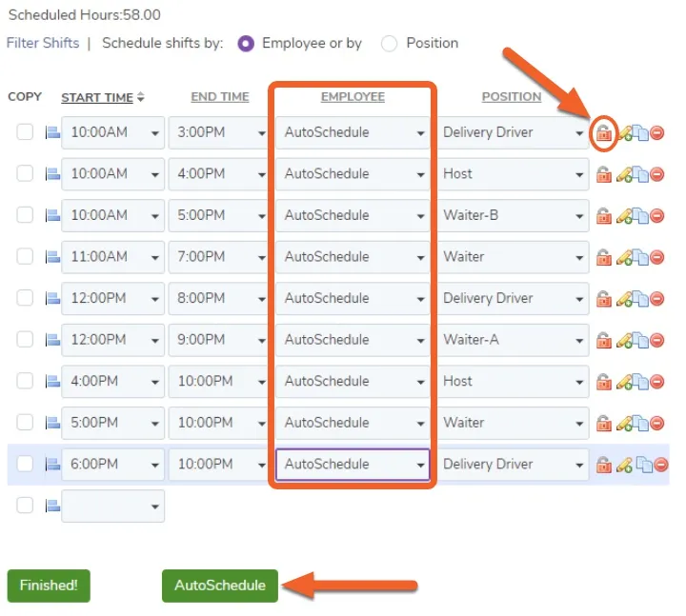Viewport: 686px width, 616px height.
Task: Click the blue shift bar icon beside the 11:00AM start time
Action: click(x=52, y=257)
